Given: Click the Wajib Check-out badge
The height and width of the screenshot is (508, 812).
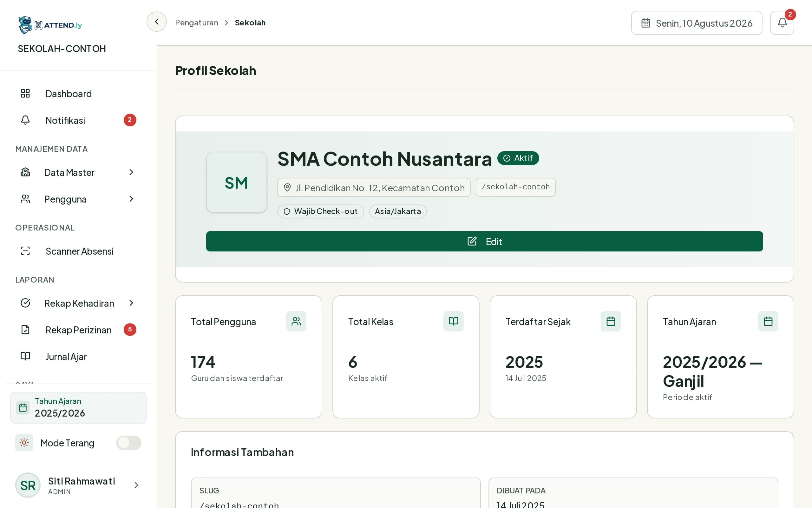Looking at the screenshot, I should (x=320, y=211).
